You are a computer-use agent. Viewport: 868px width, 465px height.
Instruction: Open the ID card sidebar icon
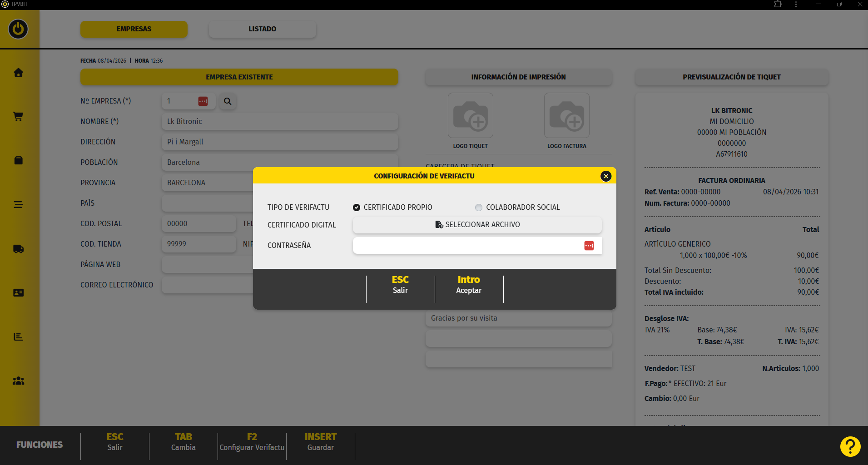(x=18, y=293)
